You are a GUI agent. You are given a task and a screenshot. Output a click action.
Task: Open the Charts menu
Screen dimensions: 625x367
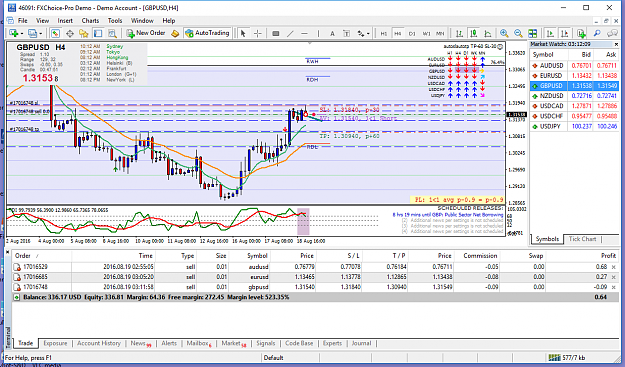click(90, 21)
